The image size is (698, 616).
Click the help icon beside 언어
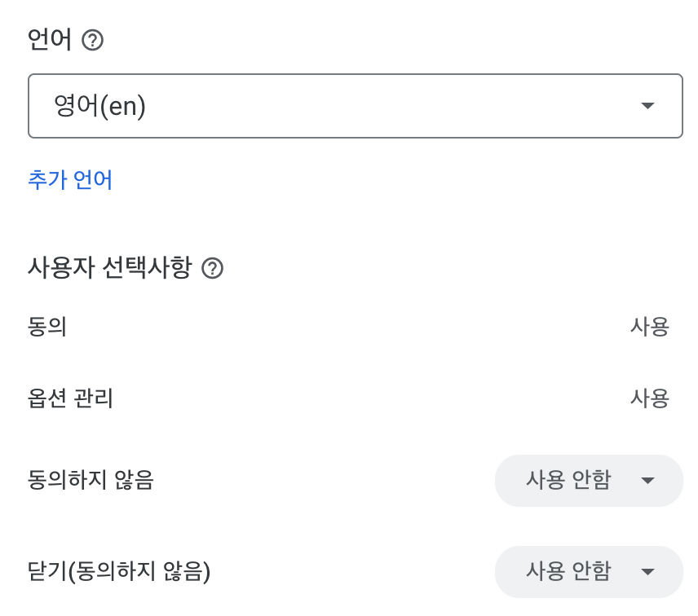93,40
